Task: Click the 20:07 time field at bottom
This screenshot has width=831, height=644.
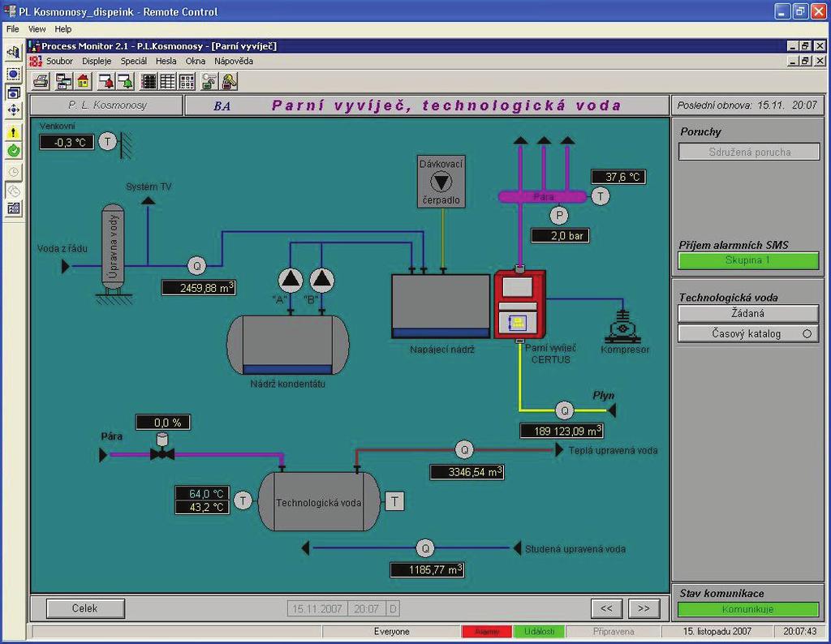Action: pos(366,609)
